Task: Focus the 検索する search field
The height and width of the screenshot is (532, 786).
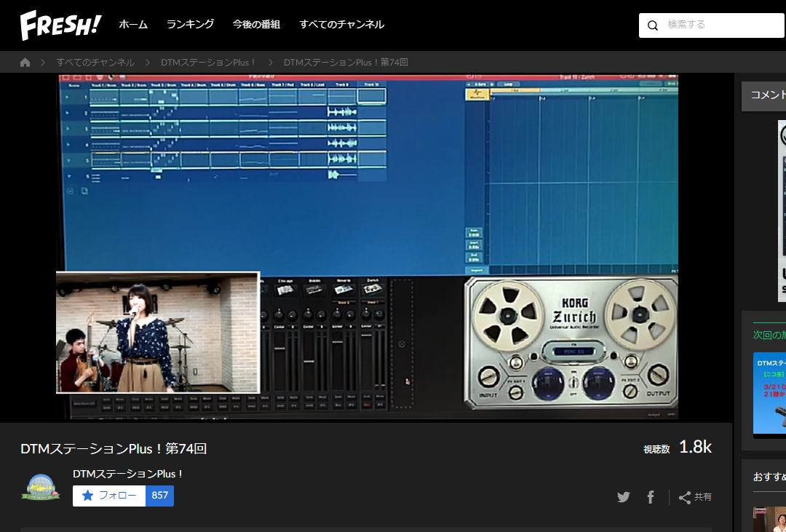Action: [x=712, y=25]
